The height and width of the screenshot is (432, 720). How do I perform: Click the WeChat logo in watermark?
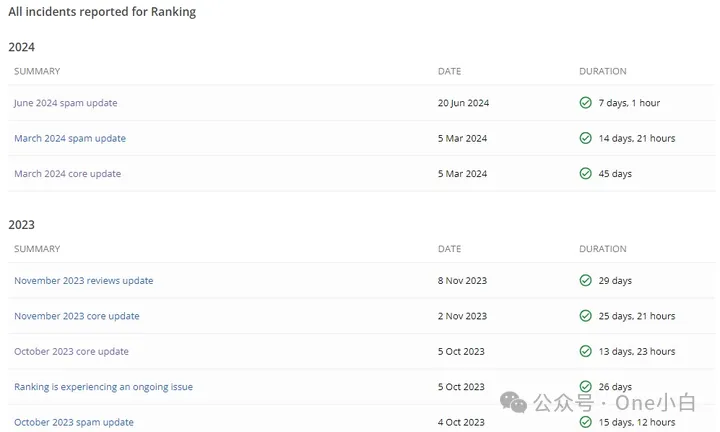pos(513,403)
